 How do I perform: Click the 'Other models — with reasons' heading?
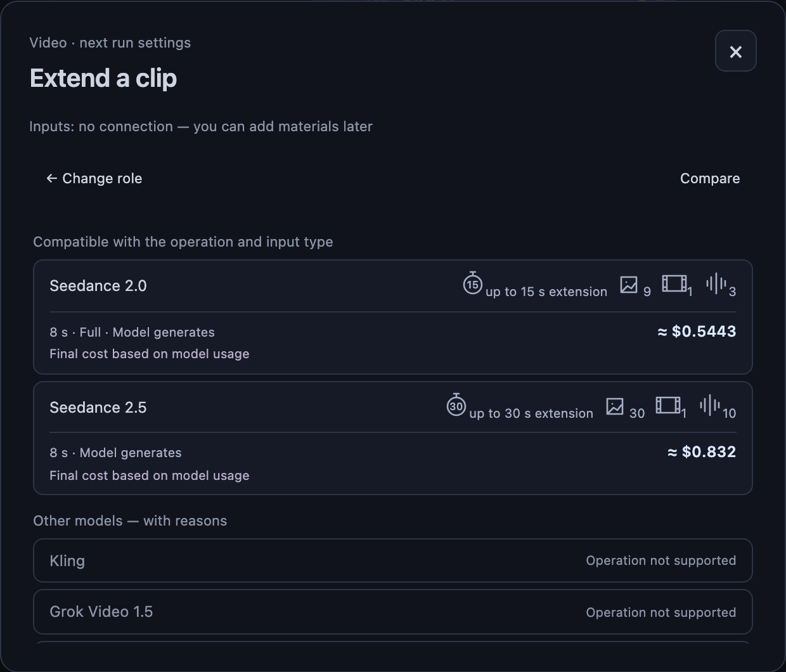click(130, 521)
